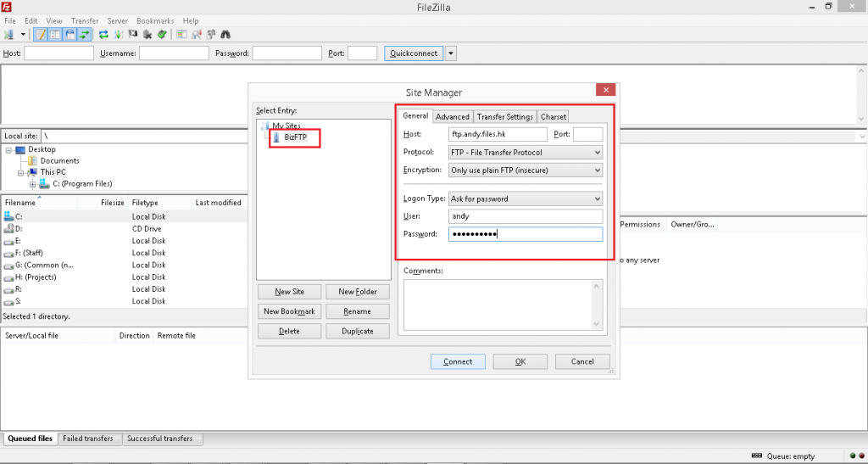Click the BizFTP server icon in Site Manager
This screenshot has width=868, height=464.
(x=277, y=137)
